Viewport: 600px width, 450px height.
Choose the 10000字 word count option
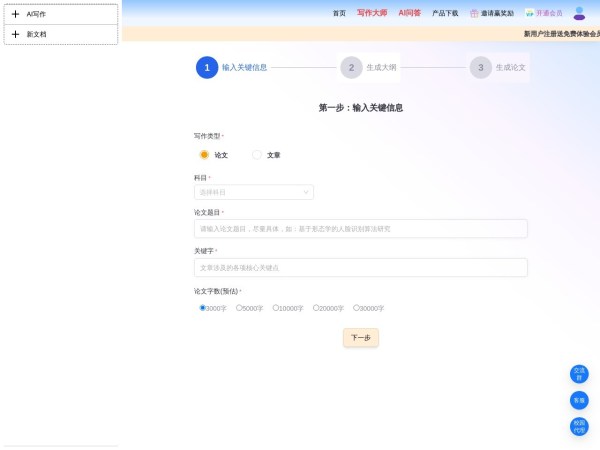pyautogui.click(x=276, y=308)
